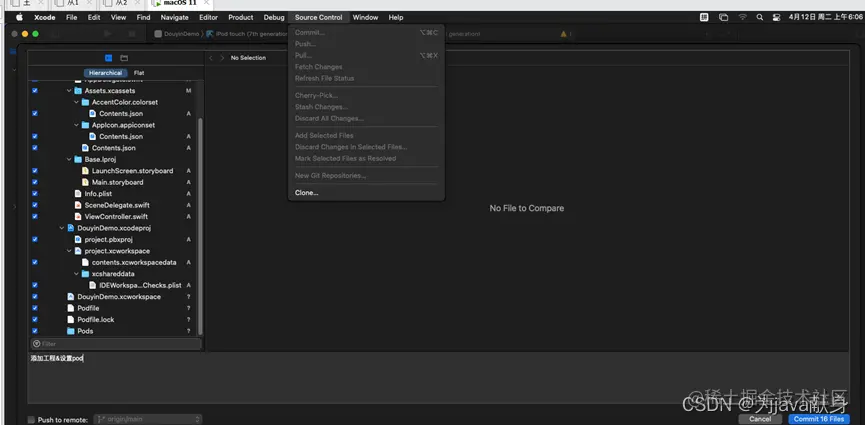Screen dimensions: 865x425
Task: Uncheck the SceneDelegate.swift checkbox
Action: pos(35,205)
